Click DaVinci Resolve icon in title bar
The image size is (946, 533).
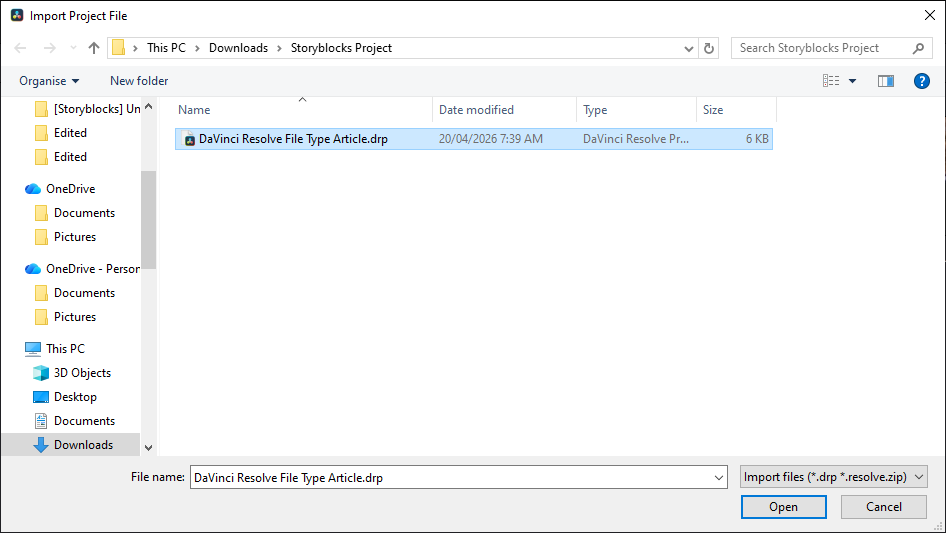pyautogui.click(x=17, y=16)
